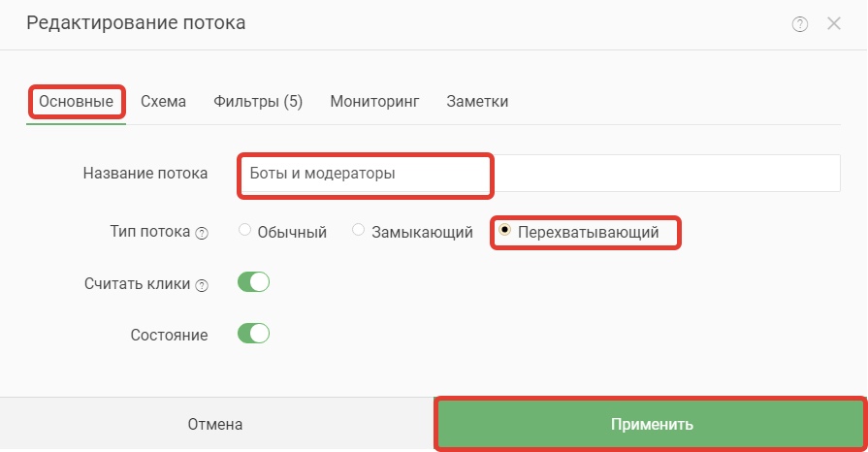Close the Редактирование потока dialog
The height and width of the screenshot is (452, 868).
pyautogui.click(x=834, y=23)
